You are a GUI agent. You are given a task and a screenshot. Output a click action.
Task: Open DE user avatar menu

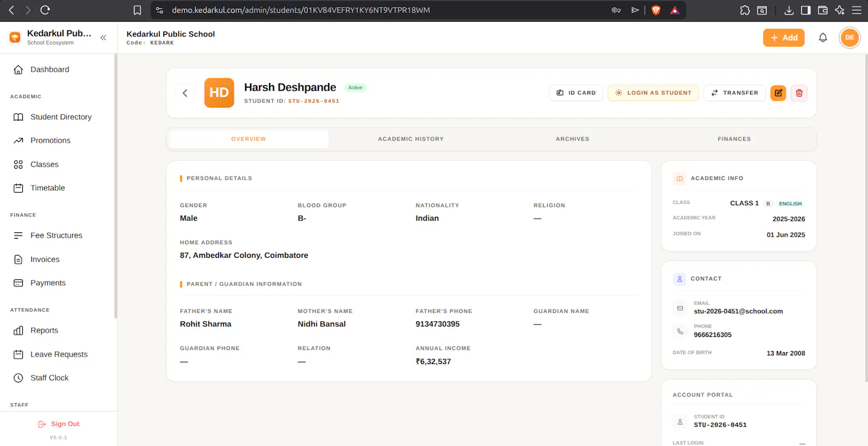click(x=850, y=37)
